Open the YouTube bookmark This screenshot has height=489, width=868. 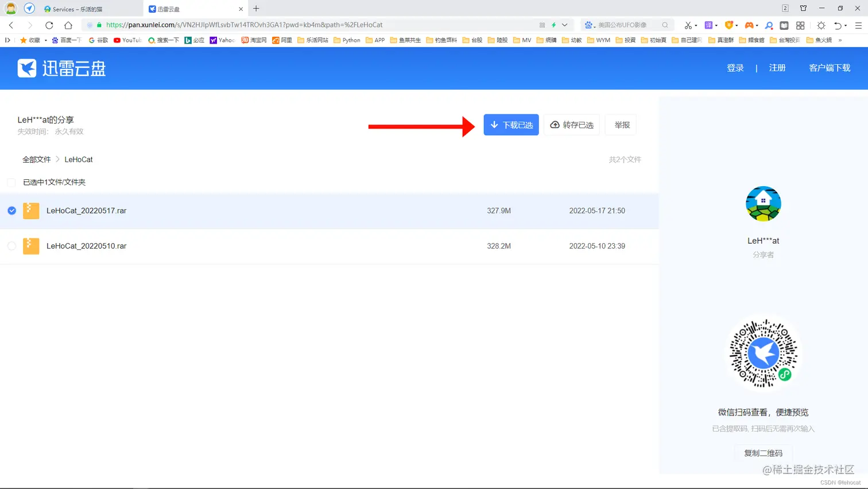(x=127, y=40)
